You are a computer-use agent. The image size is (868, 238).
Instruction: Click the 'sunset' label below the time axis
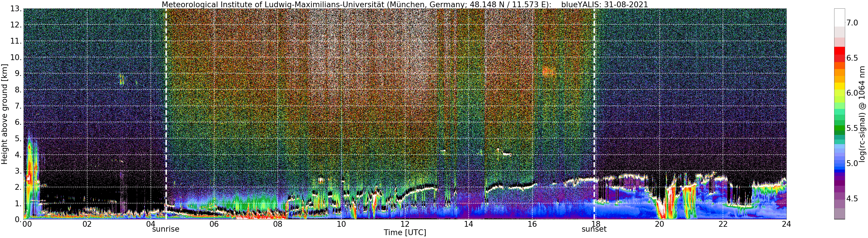click(x=594, y=229)
